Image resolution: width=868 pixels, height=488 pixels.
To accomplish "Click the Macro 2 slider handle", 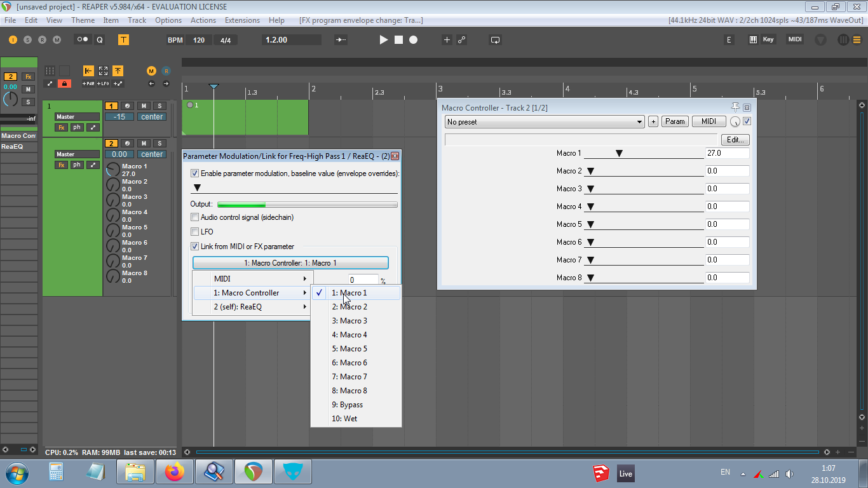I will coord(590,171).
